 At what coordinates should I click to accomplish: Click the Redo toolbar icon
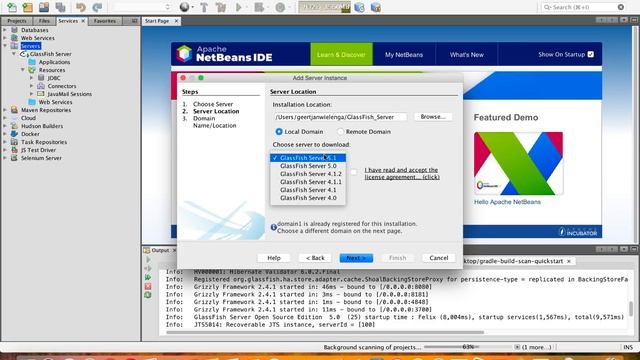(x=97, y=7)
